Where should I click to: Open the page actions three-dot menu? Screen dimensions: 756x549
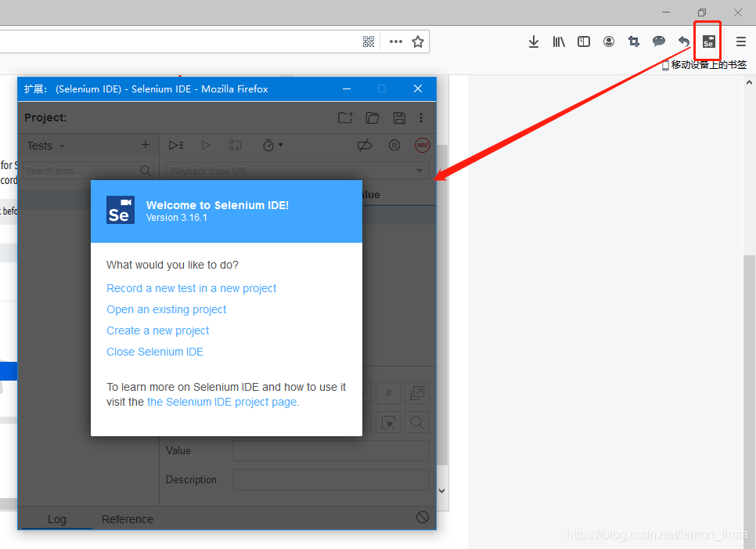[x=396, y=42]
